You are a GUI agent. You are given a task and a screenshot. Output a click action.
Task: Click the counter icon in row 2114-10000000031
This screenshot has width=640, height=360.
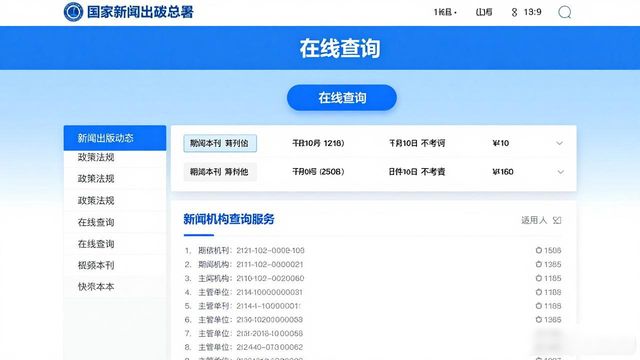coord(539,292)
